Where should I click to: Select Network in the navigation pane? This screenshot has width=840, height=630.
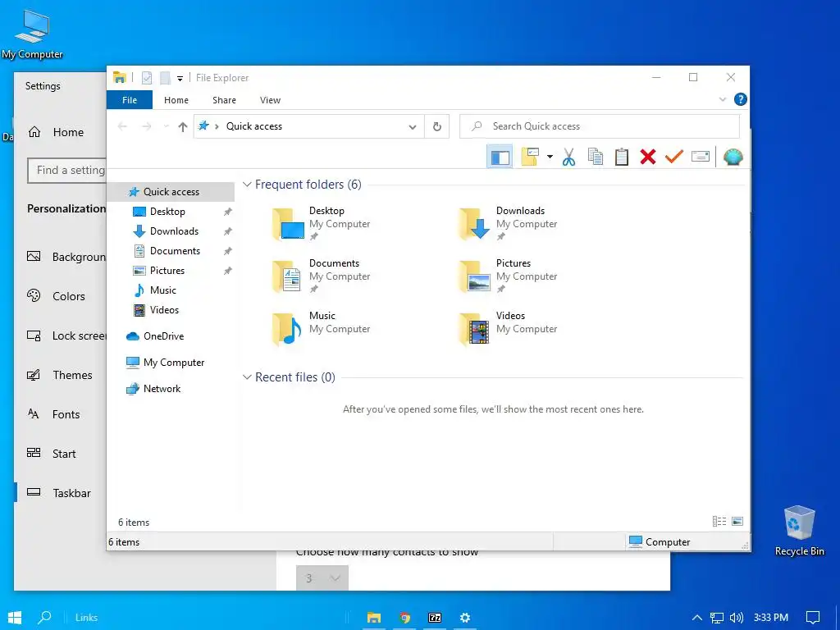pos(162,389)
